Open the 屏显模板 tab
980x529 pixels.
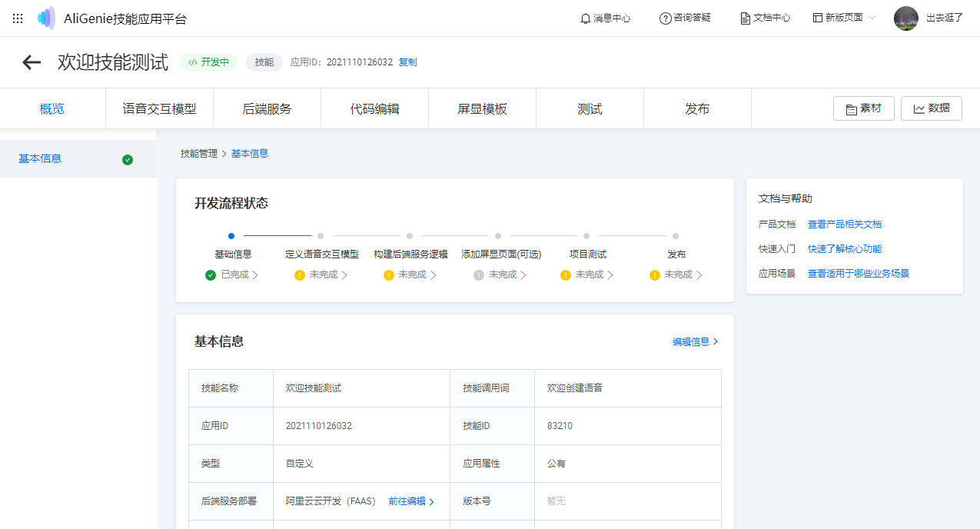pos(482,108)
